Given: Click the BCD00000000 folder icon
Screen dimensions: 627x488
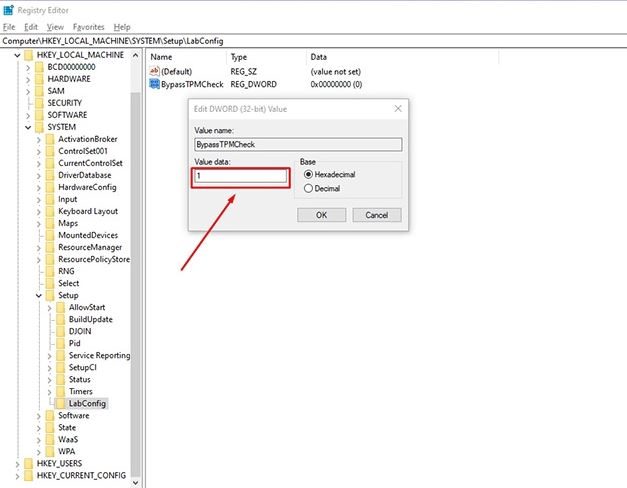Looking at the screenshot, I should [39, 67].
